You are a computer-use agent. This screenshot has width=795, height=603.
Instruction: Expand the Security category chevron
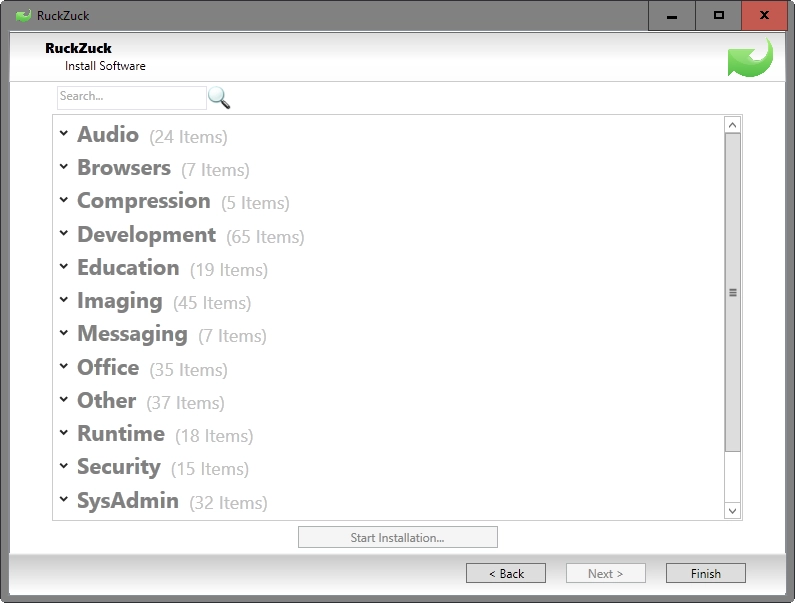point(64,466)
